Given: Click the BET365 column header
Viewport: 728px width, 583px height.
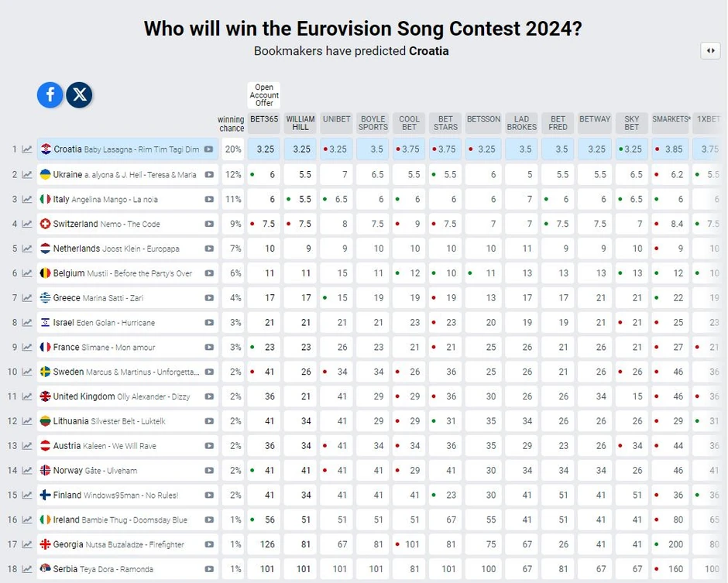Looking at the screenshot, I should pos(264,119).
